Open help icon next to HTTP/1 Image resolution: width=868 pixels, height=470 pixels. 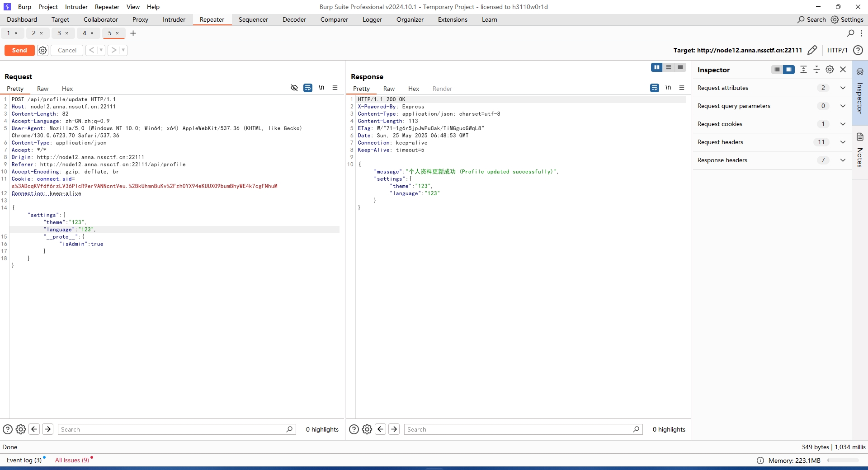click(x=858, y=50)
